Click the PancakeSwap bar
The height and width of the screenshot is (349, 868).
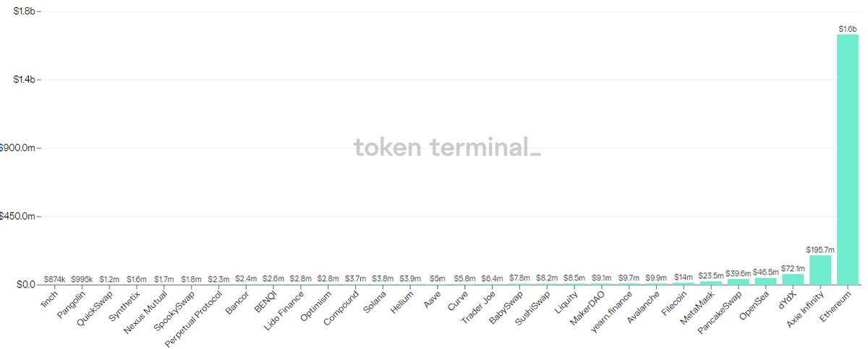coord(738,282)
